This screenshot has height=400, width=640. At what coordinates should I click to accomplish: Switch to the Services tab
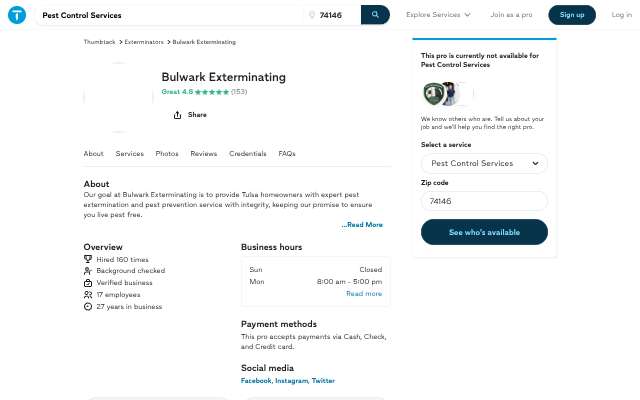point(129,153)
